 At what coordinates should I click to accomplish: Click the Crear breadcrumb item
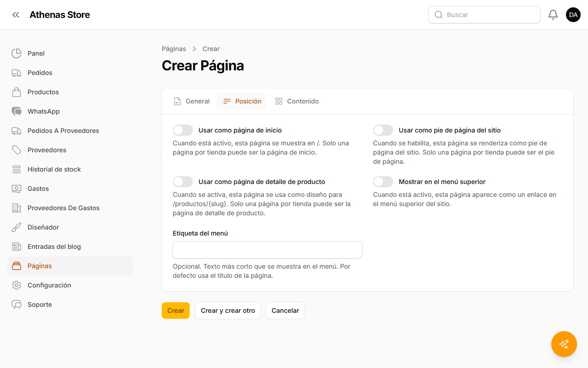pos(211,49)
